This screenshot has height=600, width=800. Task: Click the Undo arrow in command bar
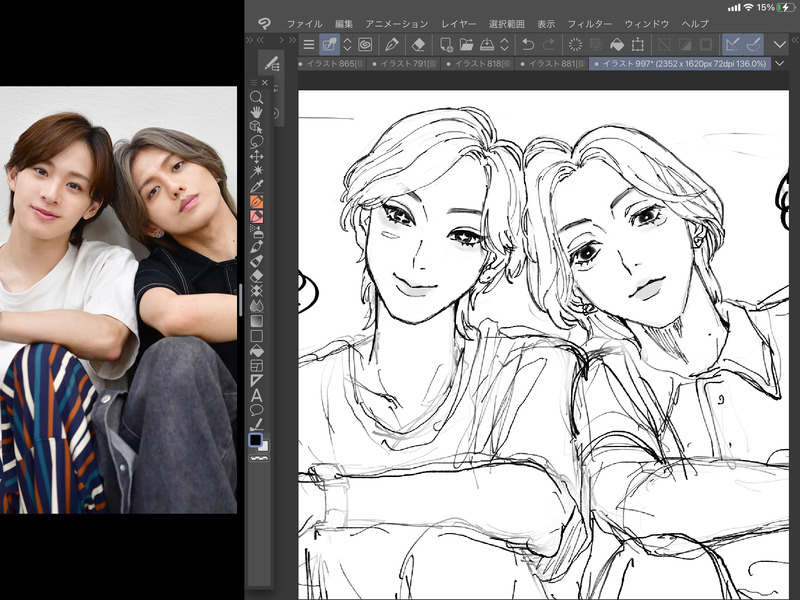[x=527, y=45]
